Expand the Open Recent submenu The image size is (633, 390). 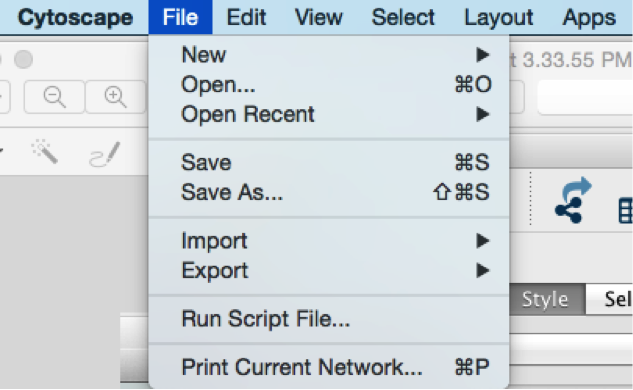[x=329, y=114]
